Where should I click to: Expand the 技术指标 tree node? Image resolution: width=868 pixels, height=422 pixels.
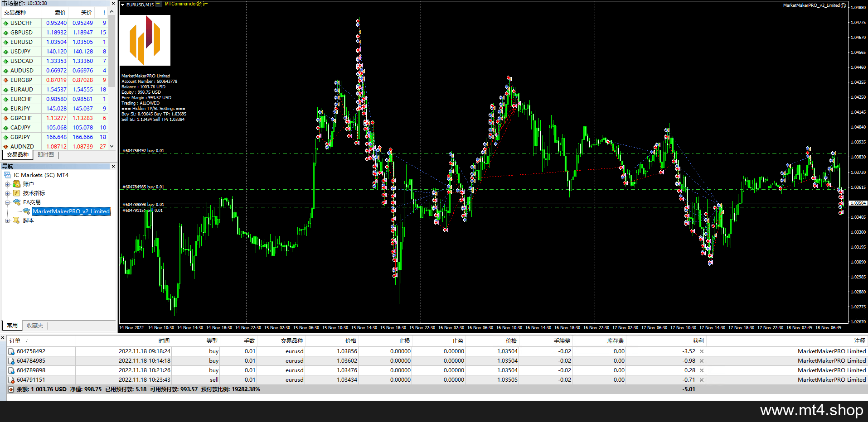pos(7,193)
